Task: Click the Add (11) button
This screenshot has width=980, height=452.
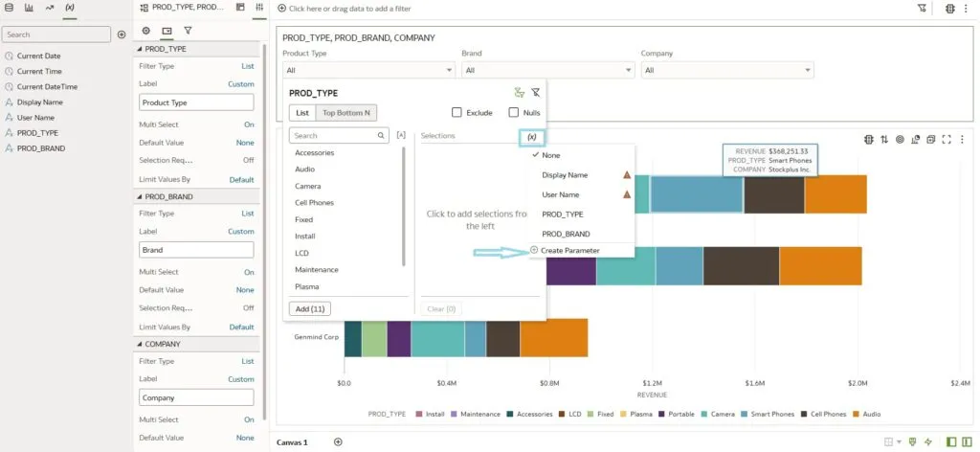Action: tap(308, 308)
